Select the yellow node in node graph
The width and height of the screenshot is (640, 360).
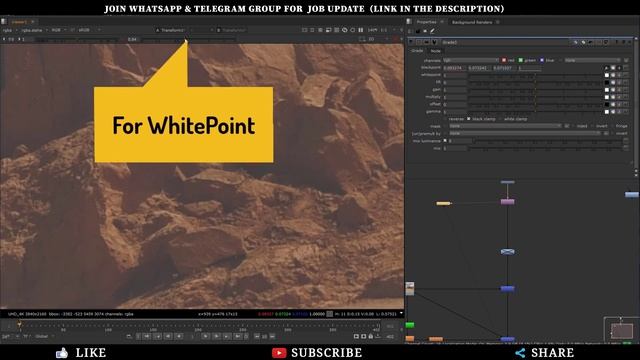tap(443, 203)
